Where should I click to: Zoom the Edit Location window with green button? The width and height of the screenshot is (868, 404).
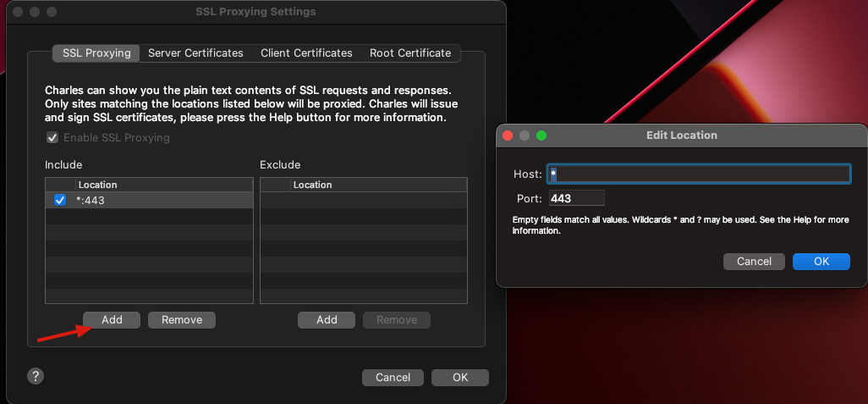coord(541,136)
